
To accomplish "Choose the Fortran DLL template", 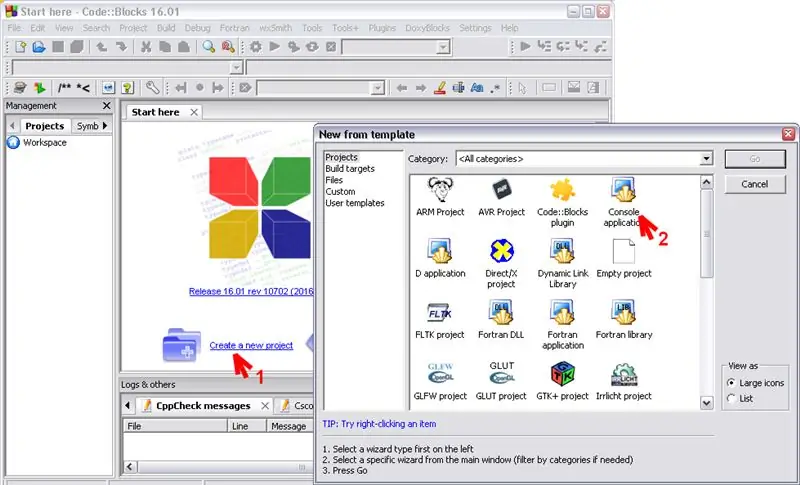I will click(x=501, y=320).
